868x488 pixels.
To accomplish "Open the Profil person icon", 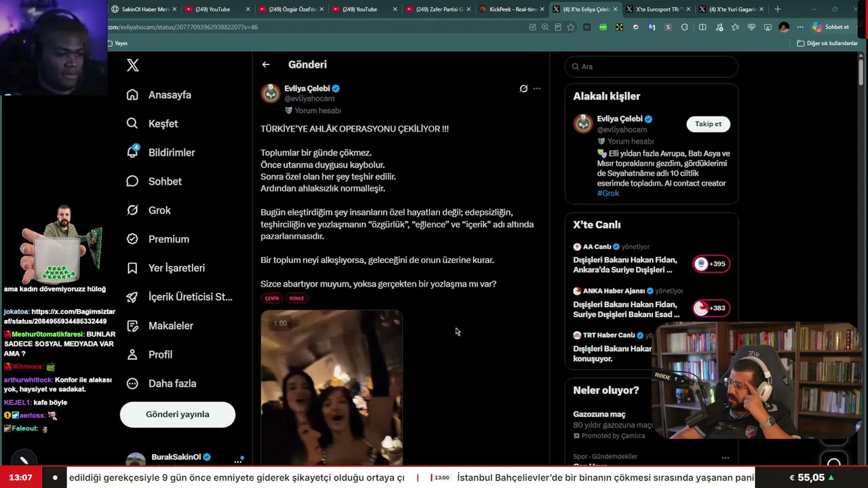I will [132, 354].
